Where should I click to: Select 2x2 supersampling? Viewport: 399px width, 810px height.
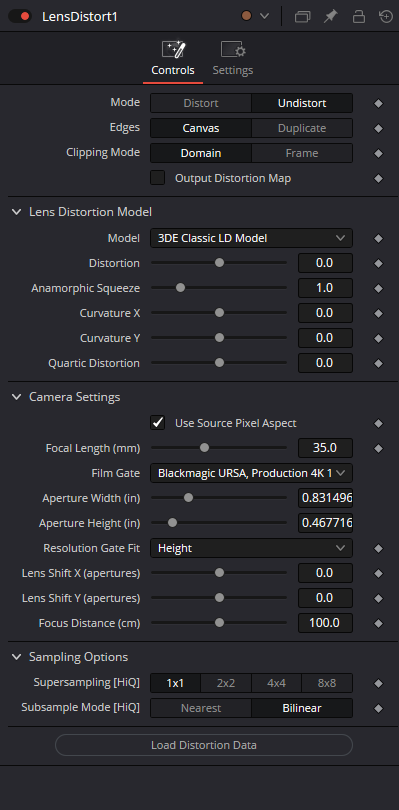226,683
